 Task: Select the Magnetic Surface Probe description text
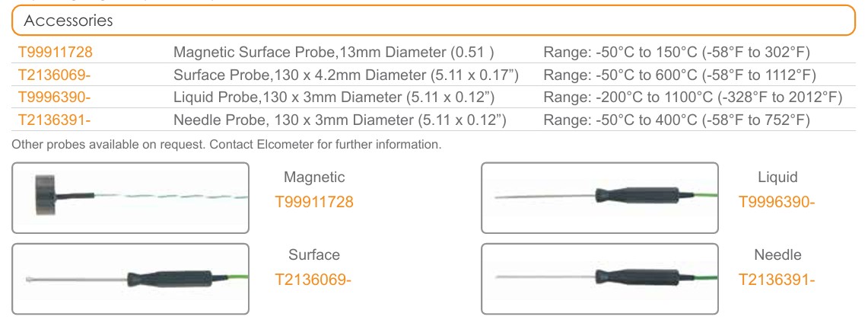click(334, 53)
